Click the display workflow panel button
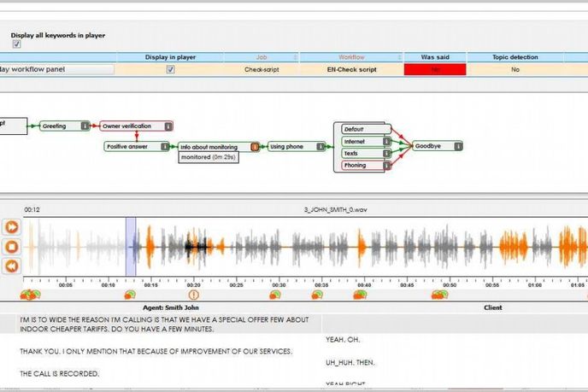 coord(56,69)
